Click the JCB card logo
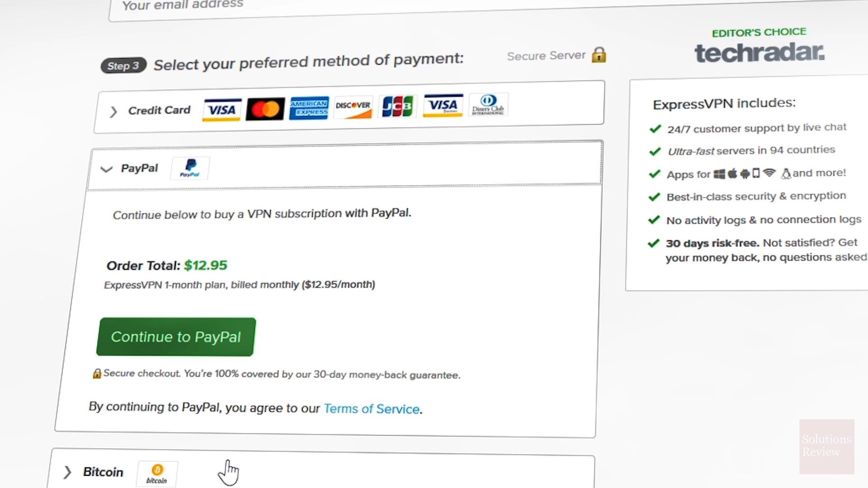The height and width of the screenshot is (488, 868). 397,106
